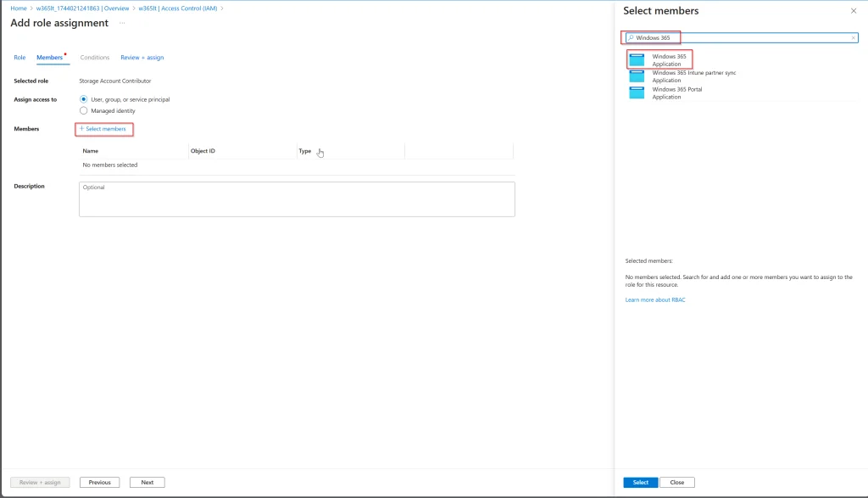This screenshot has height=498, width=868.
Task: Open w365lt Access Control (IAM) breadcrumb
Action: click(178, 8)
